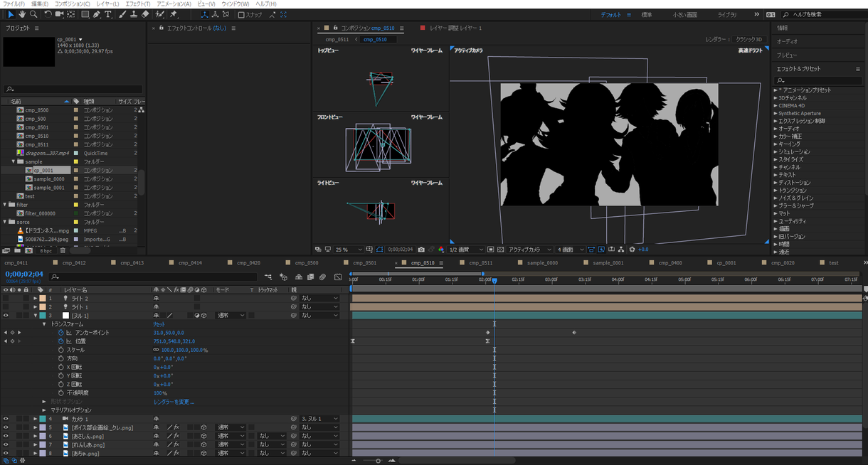Expand the ライト 2 layer
868x465 pixels.
pyautogui.click(x=36, y=299)
